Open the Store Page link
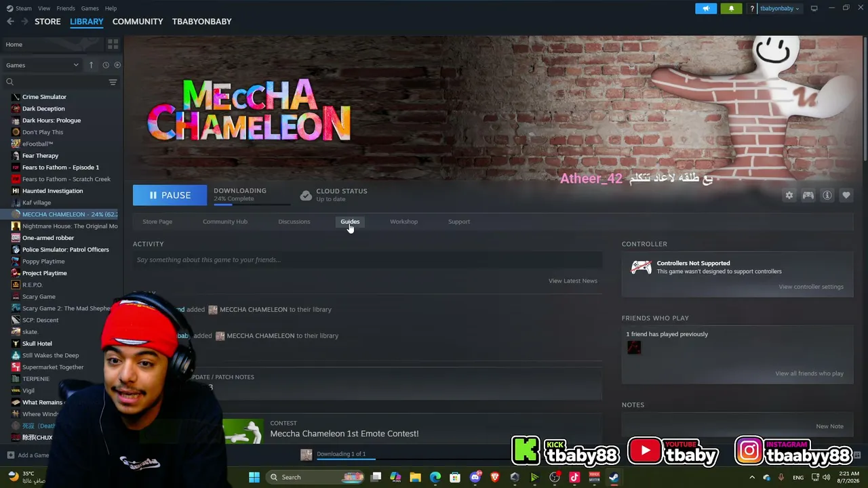 pos(157,222)
